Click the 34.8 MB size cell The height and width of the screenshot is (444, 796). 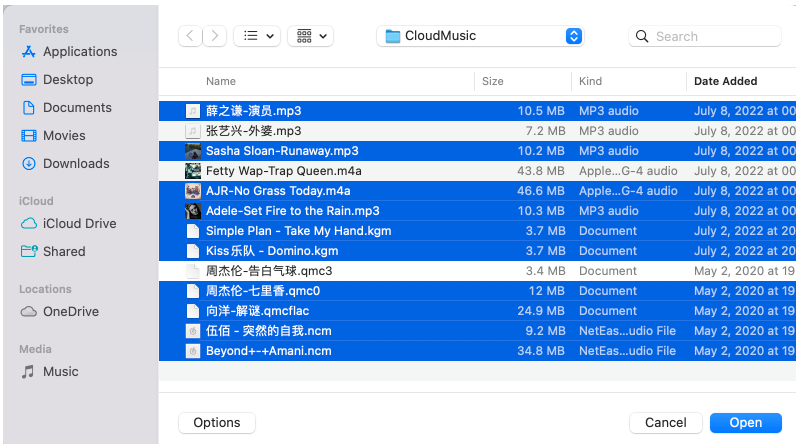pos(541,351)
